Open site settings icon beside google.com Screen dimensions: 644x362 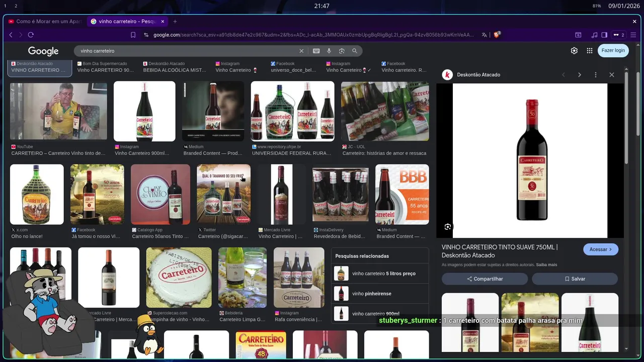pyautogui.click(x=146, y=35)
